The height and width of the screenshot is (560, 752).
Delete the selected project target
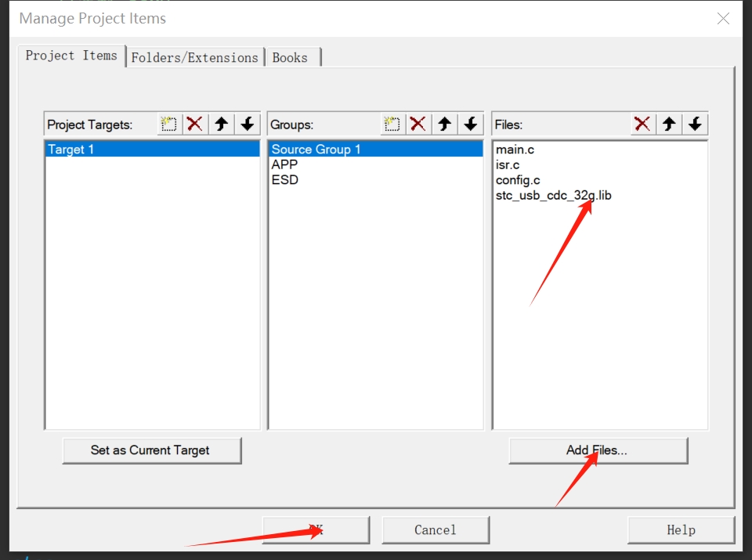(x=195, y=124)
